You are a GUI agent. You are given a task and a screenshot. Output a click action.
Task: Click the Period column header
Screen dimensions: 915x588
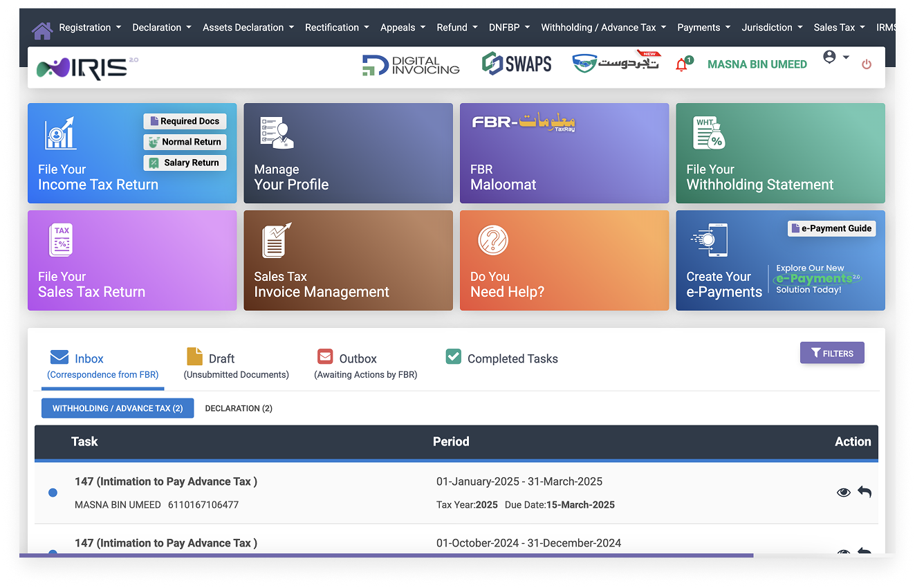pyautogui.click(x=451, y=441)
